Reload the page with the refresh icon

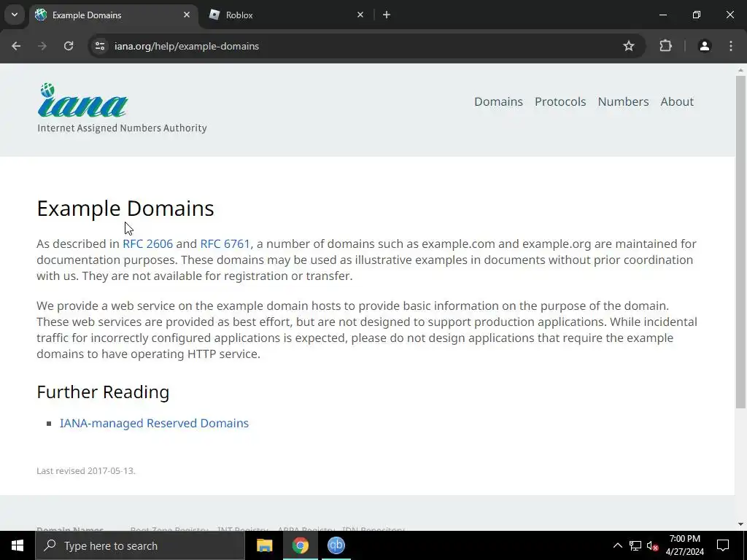pyautogui.click(x=69, y=46)
